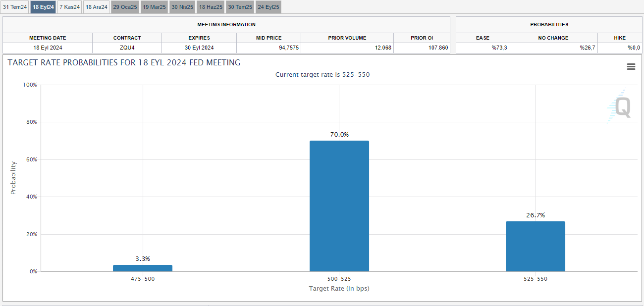
Task: Switch to the 31 Tem24 meeting tab
Action: click(x=15, y=7)
